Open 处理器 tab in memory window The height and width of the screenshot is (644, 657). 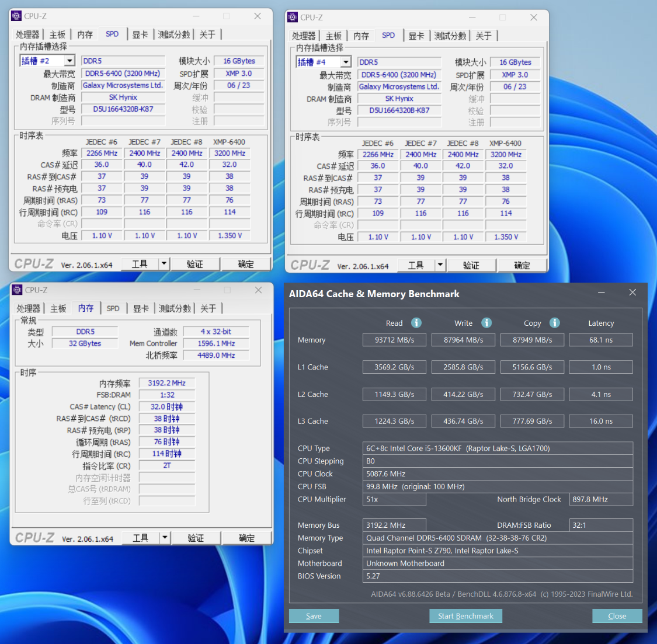click(x=29, y=308)
